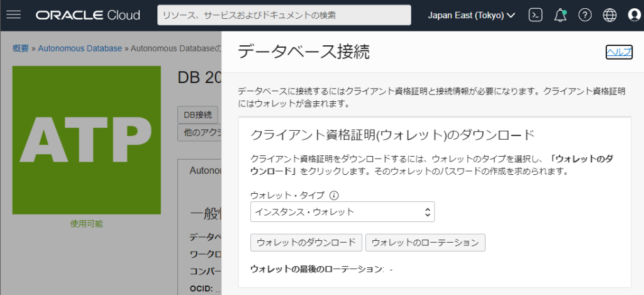
Task: Open the notifications bell icon
Action: (560, 15)
